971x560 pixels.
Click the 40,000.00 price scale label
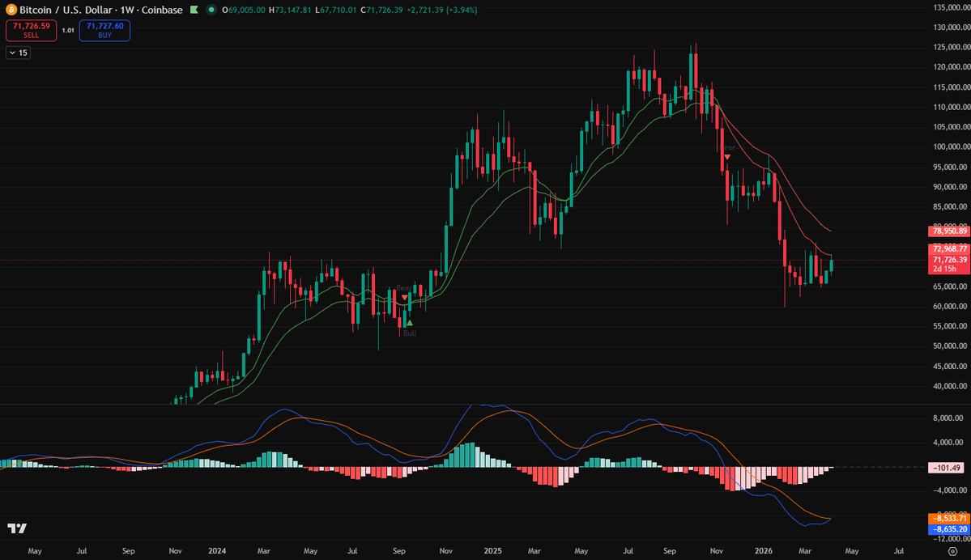952,386
